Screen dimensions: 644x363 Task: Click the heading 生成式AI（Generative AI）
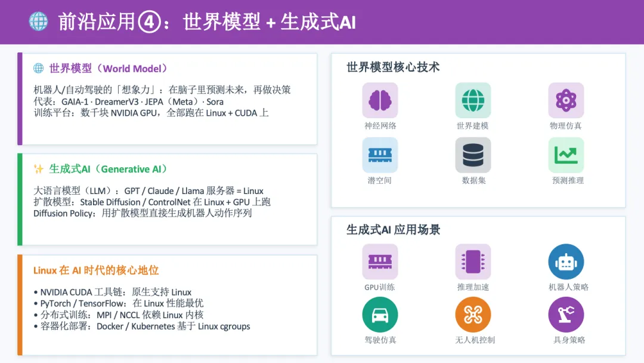[108, 169]
